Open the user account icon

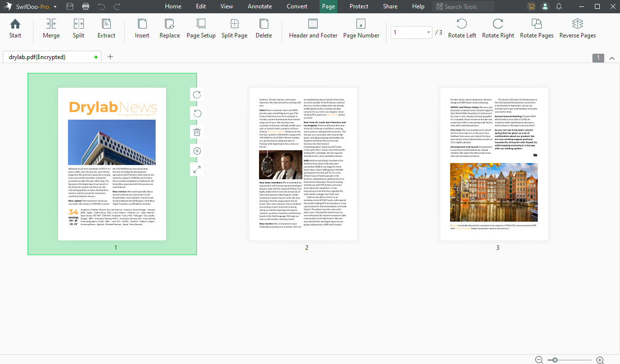(x=545, y=6)
